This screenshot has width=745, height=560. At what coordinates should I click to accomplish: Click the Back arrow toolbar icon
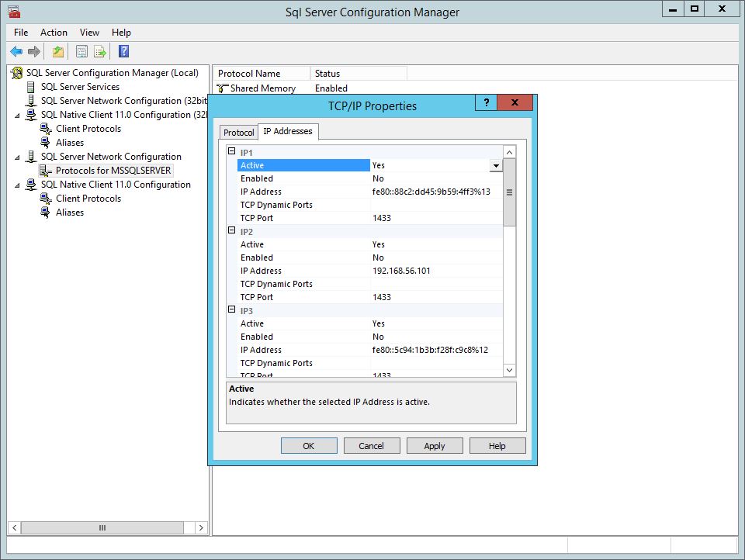click(x=16, y=51)
